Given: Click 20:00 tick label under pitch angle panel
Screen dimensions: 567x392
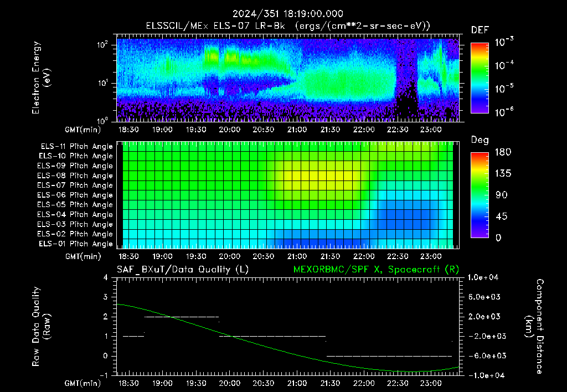Looking at the screenshot, I should coord(230,256).
